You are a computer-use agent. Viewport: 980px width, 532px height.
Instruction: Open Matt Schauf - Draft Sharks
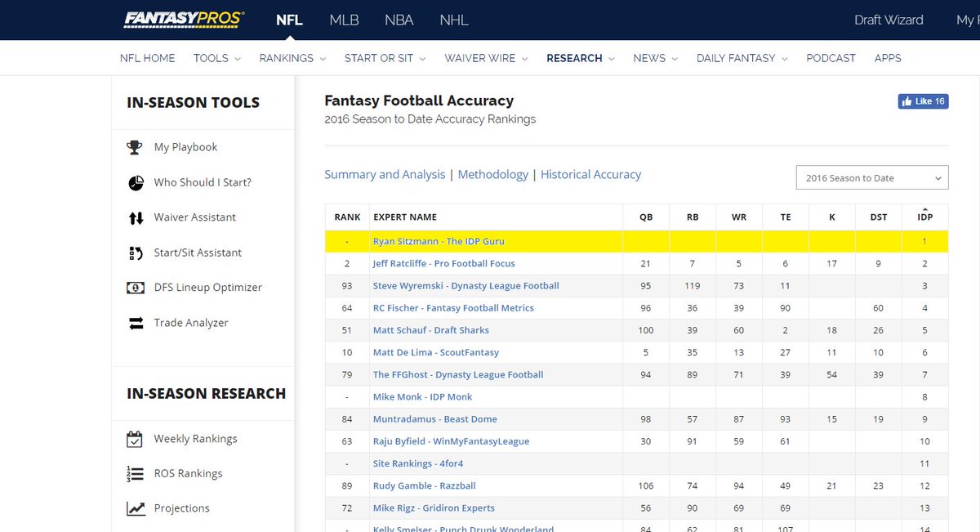coord(431,330)
